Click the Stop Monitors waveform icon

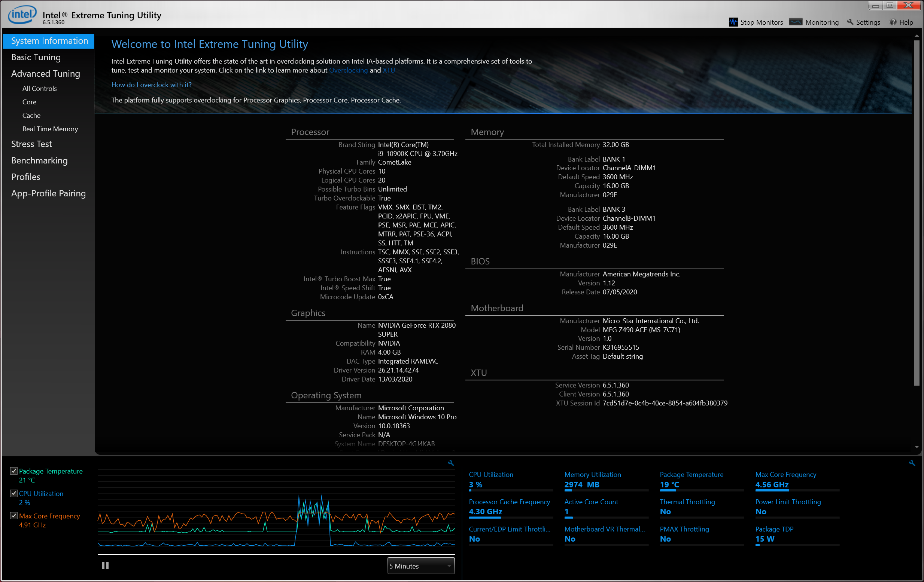point(733,22)
